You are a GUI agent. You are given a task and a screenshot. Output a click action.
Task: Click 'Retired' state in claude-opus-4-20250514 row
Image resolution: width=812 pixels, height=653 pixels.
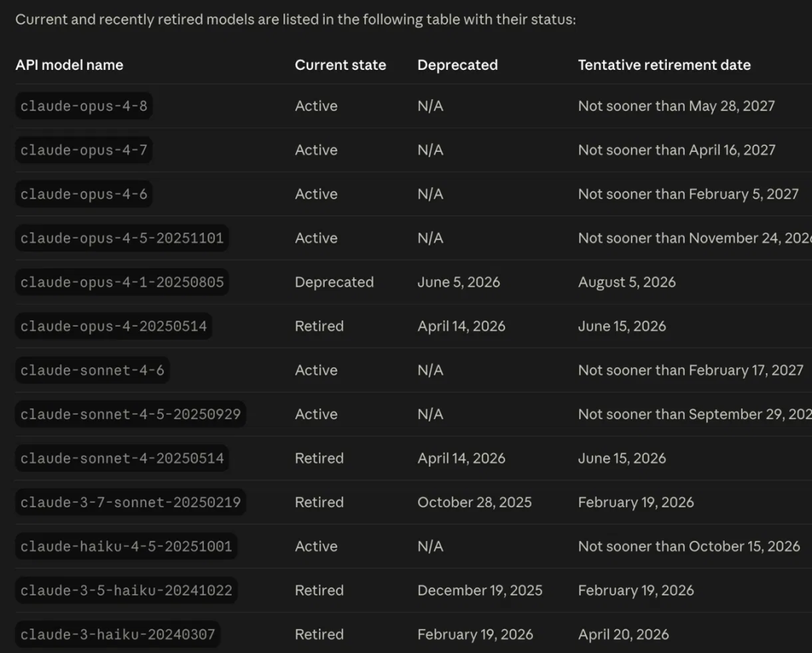pos(319,326)
